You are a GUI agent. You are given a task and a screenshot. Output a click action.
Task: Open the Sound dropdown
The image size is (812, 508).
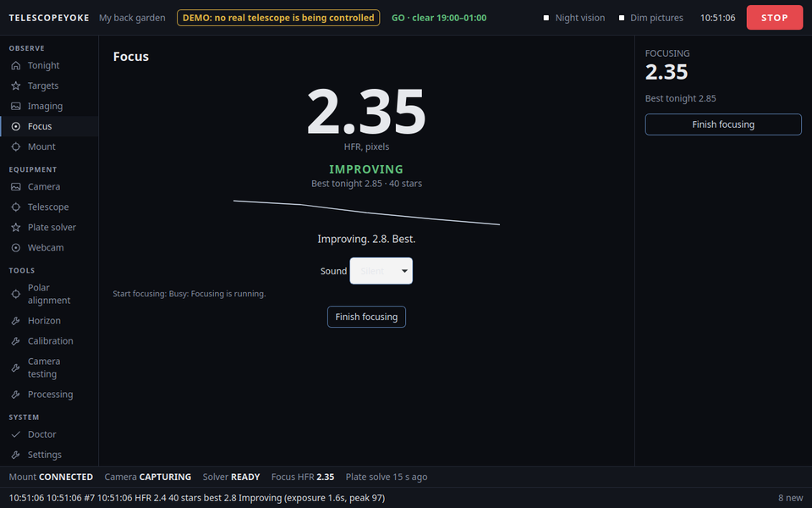[381, 271]
